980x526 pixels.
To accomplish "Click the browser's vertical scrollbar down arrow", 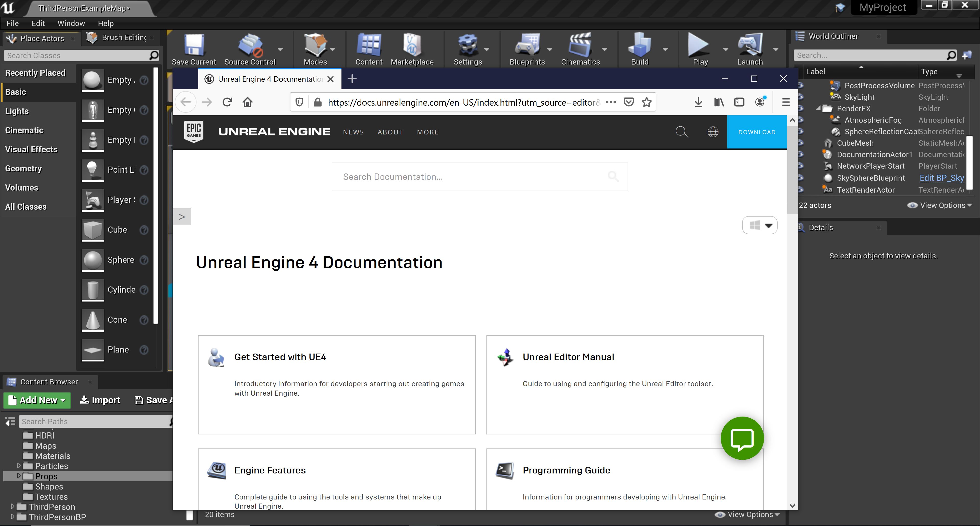I will click(792, 505).
